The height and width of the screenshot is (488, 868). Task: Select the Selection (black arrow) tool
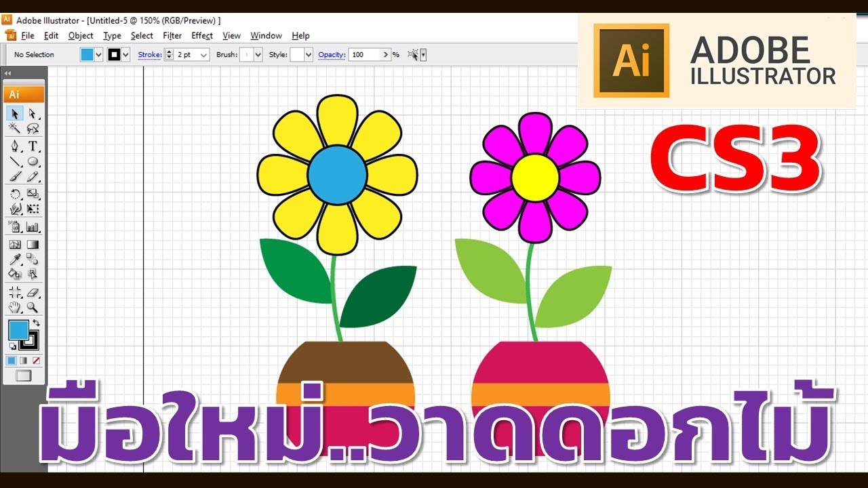(15, 113)
